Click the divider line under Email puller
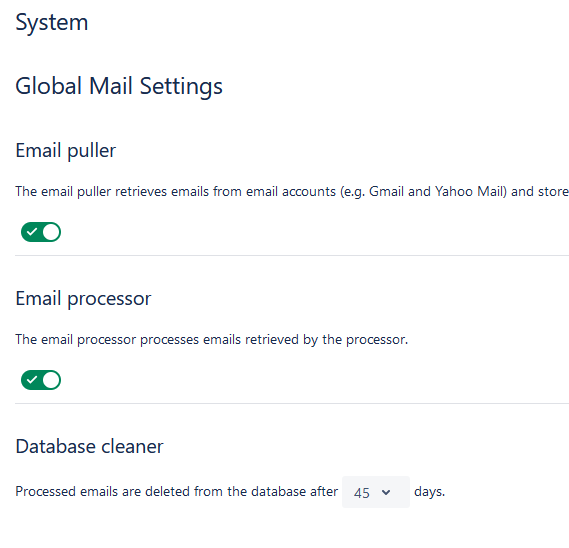The height and width of the screenshot is (548, 569). pos(292,255)
